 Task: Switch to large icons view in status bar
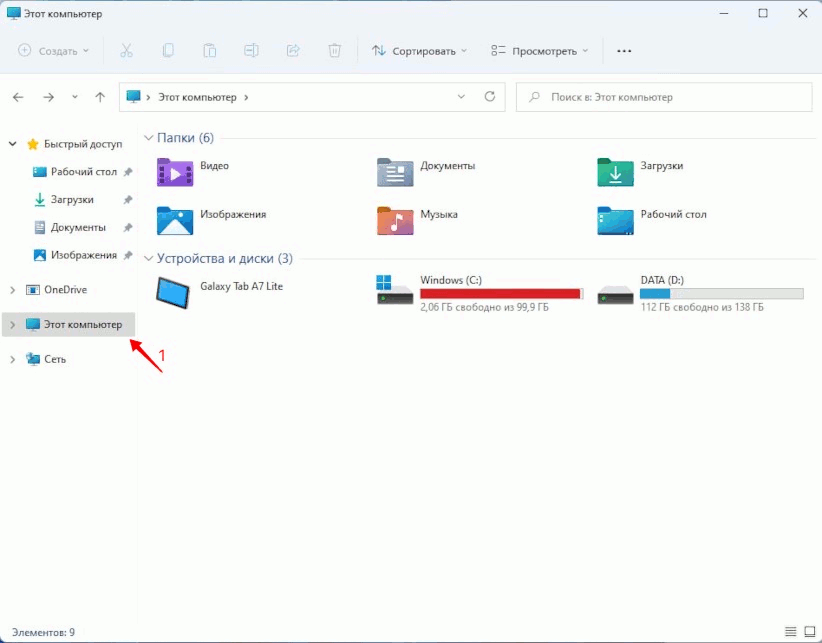[x=810, y=631]
